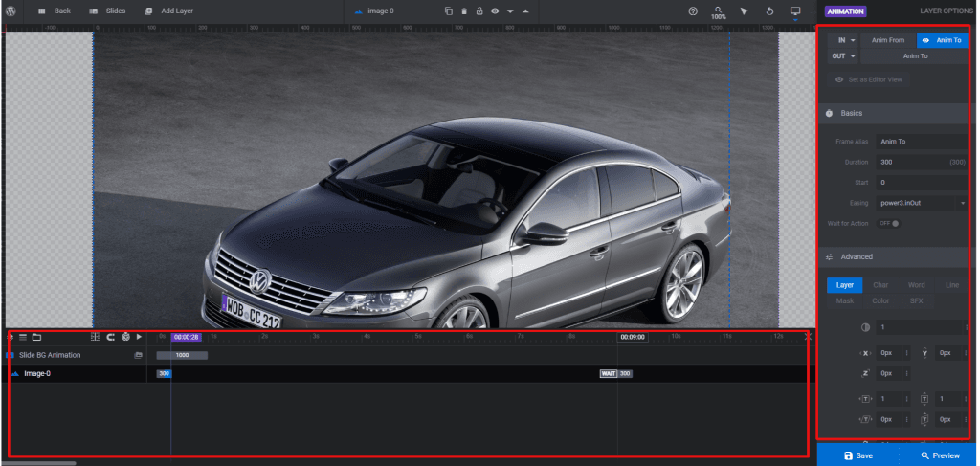This screenshot has width=980, height=466.
Task: Click the timeline loop arrow icon
Action: (110, 337)
